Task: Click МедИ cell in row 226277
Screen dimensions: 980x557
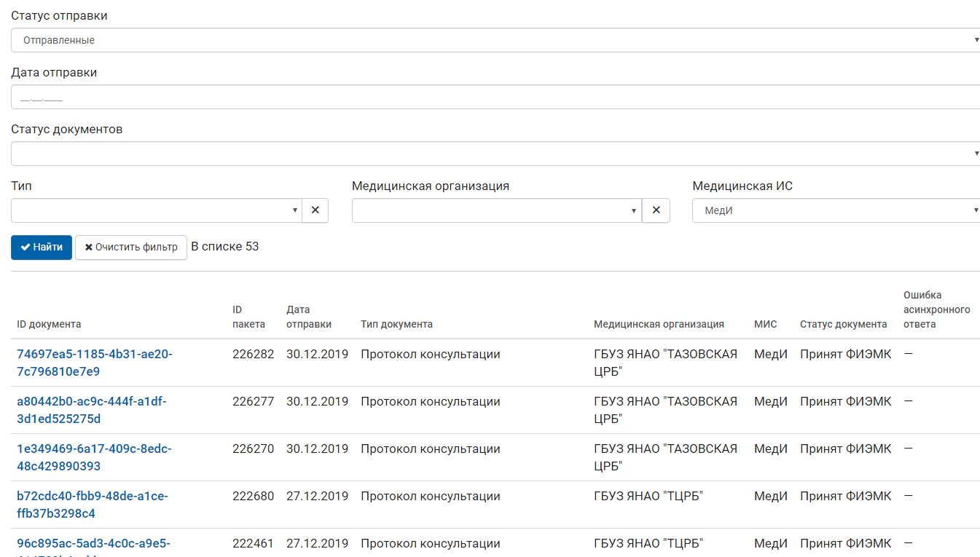Action: [x=771, y=402]
